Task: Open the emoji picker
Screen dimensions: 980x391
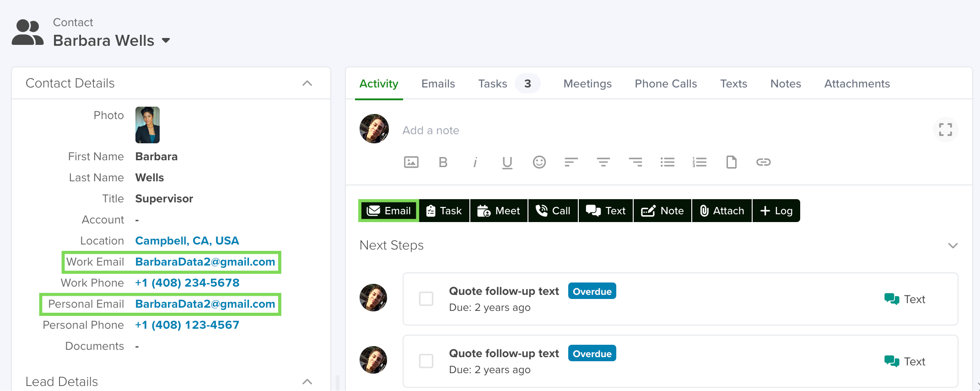Action: [539, 162]
